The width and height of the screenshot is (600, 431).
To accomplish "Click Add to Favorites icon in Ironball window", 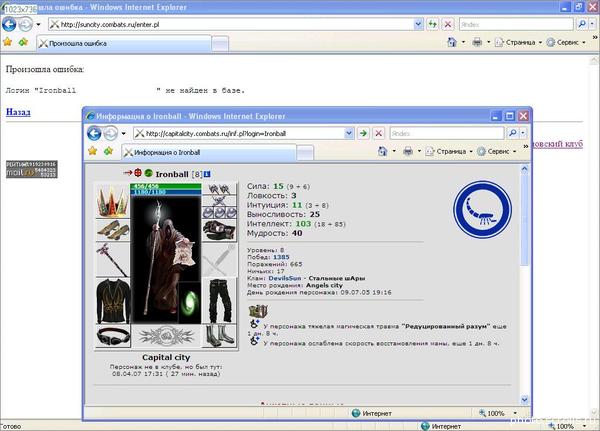I will click(x=109, y=151).
